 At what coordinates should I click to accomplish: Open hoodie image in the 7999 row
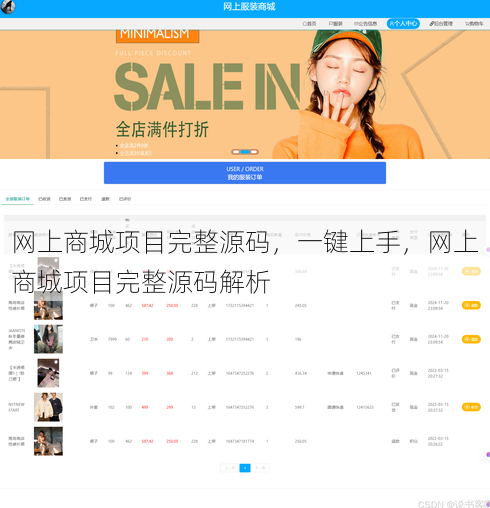(48, 339)
